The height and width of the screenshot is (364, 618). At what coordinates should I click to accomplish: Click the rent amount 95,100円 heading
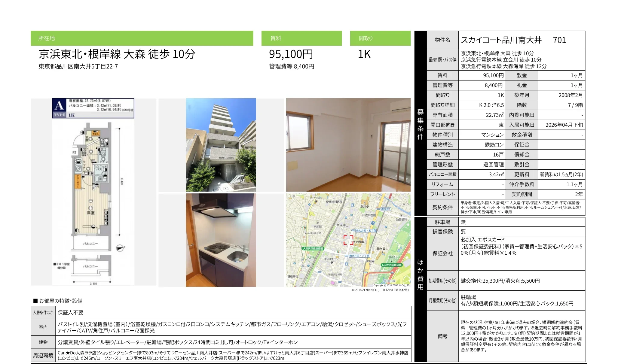pos(291,54)
